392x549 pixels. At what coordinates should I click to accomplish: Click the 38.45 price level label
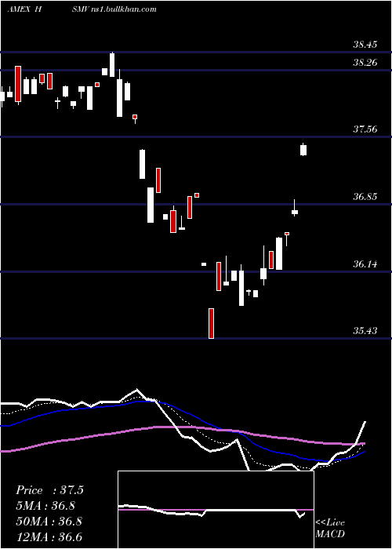coord(365,45)
